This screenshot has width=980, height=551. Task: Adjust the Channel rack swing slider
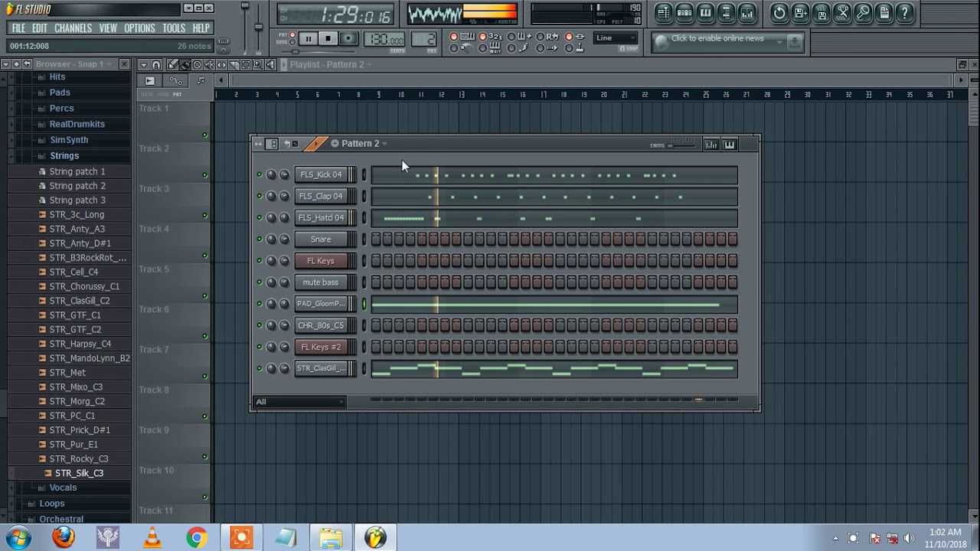coord(680,145)
